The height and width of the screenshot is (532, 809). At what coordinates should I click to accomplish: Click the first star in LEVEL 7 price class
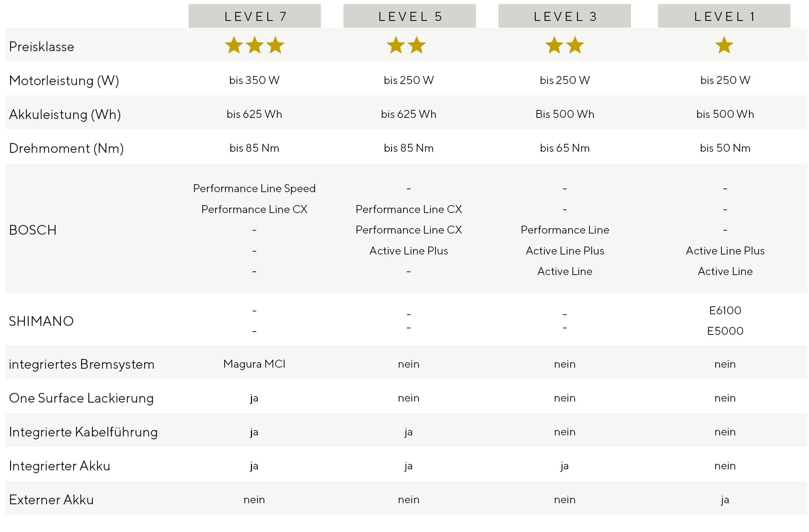[x=234, y=45]
